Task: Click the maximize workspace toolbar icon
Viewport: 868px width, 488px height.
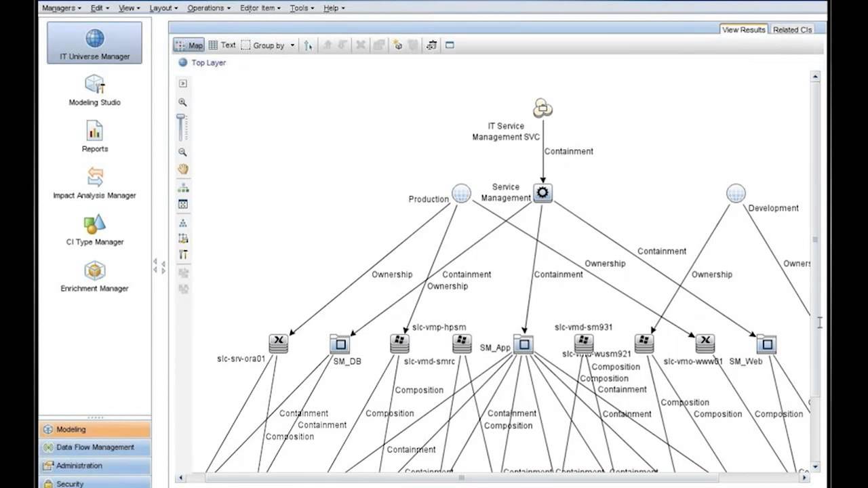Action: pos(450,45)
